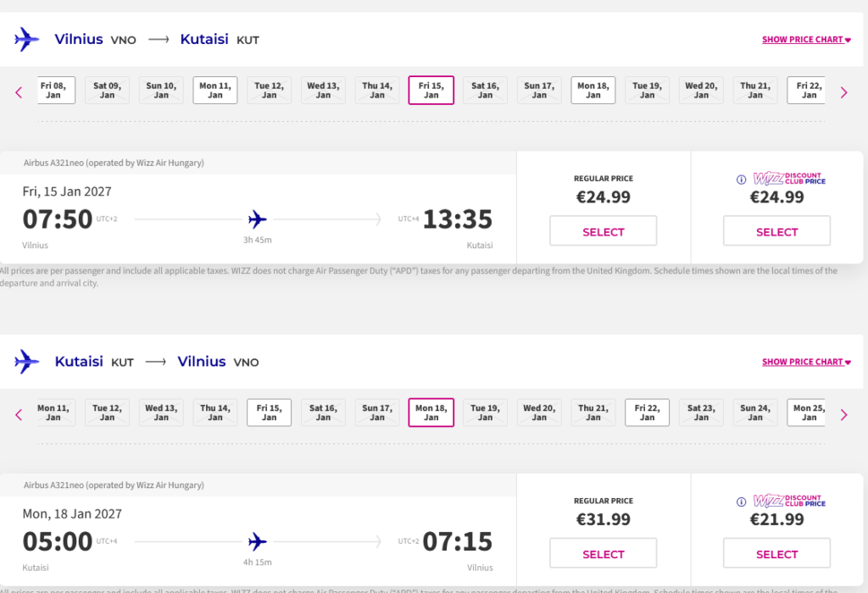Click the info icon beside outbound Discount Club price

(741, 180)
